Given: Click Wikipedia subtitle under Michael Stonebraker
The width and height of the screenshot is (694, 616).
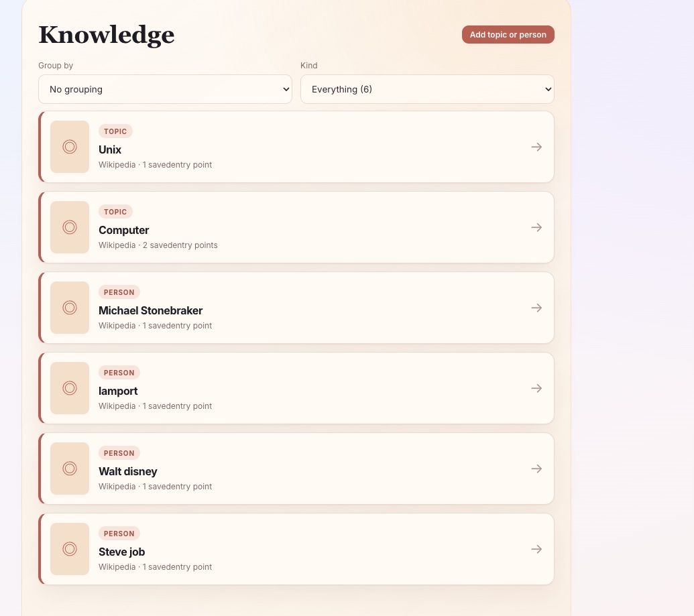Looking at the screenshot, I should 156,326.
